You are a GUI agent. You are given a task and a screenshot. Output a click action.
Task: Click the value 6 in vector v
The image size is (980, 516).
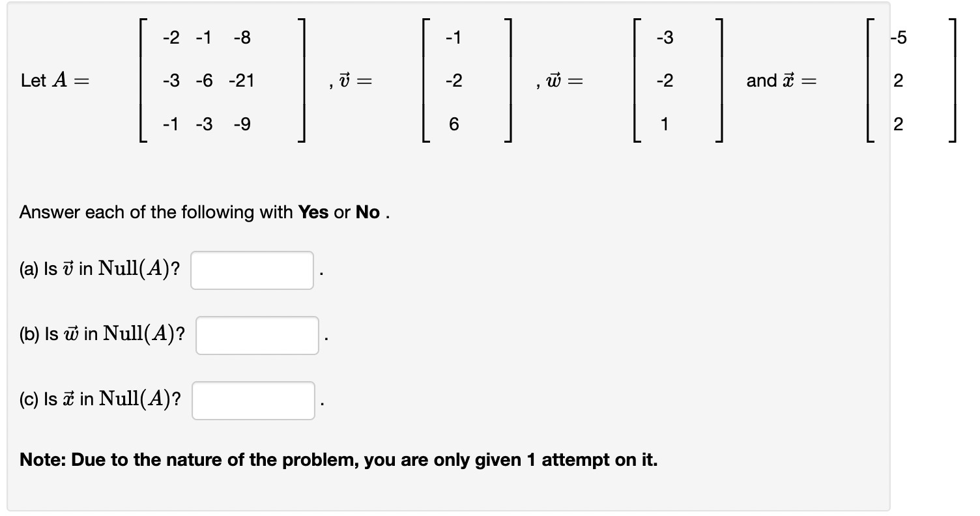click(x=453, y=124)
